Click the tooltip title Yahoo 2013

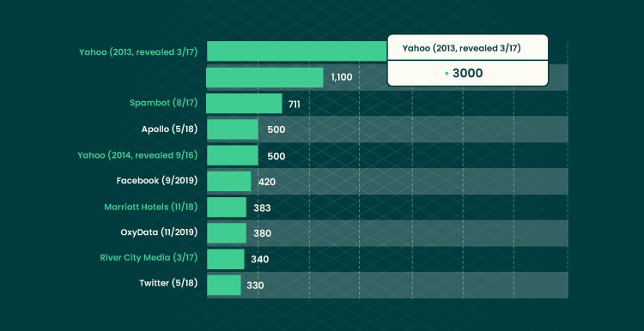pos(462,48)
